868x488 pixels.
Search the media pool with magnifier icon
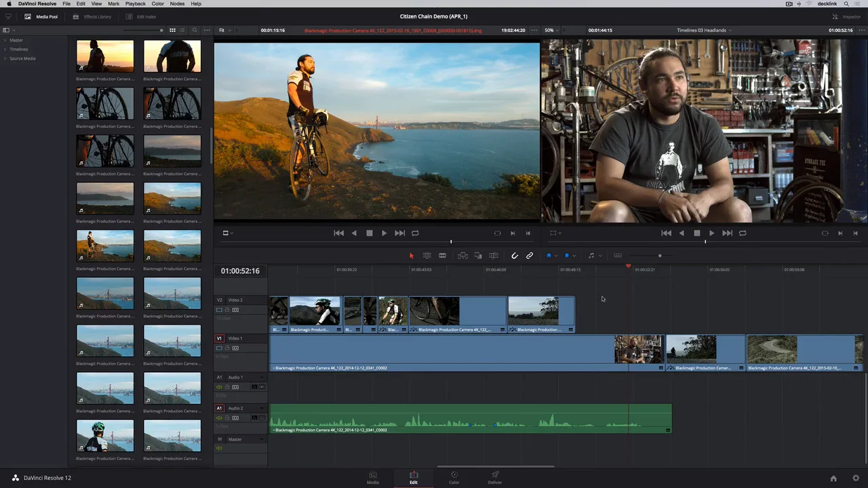pyautogui.click(x=195, y=30)
